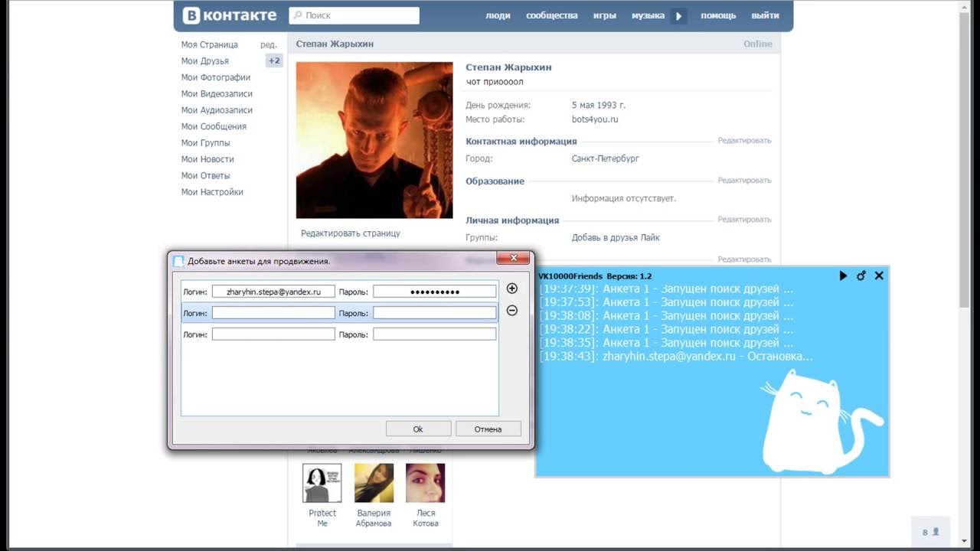The image size is (980, 551).
Task: Click the friends counter icon at bottom right
Action: point(930,532)
